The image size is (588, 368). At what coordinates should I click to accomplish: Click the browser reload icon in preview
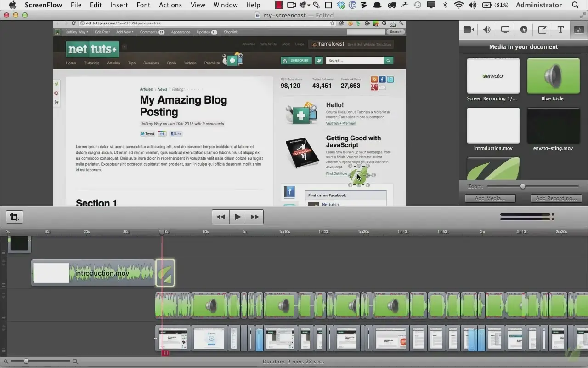point(73,23)
